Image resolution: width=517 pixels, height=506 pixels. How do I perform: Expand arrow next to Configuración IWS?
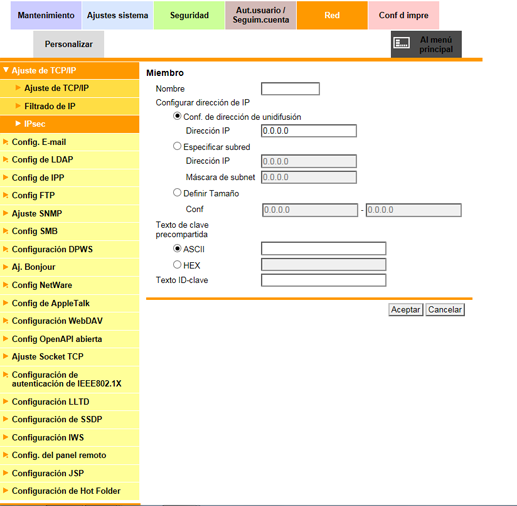[5, 437]
